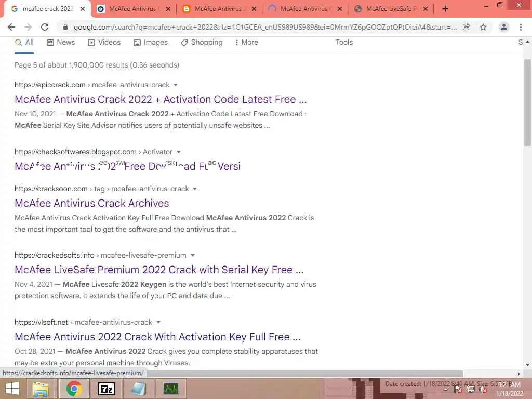This screenshot has height=399, width=532.
Task: Click the epiccrack.com URL breadcrumb
Action: tap(91, 85)
